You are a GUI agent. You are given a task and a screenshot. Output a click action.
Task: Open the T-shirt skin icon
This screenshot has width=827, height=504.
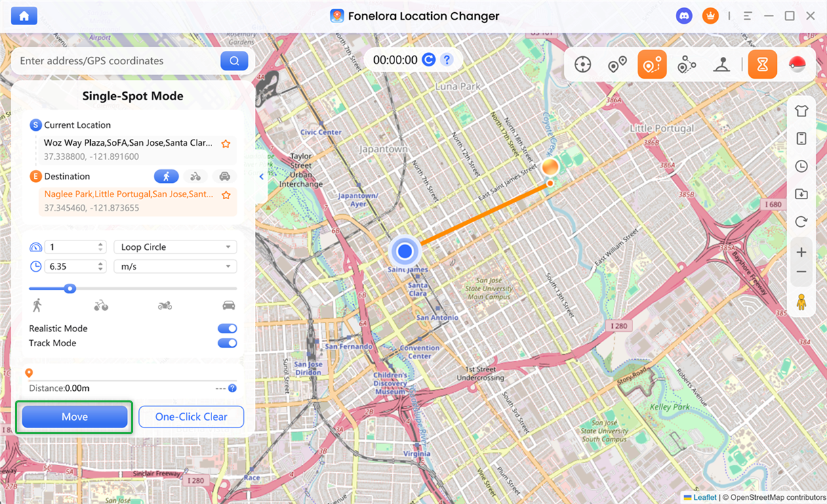coord(801,111)
